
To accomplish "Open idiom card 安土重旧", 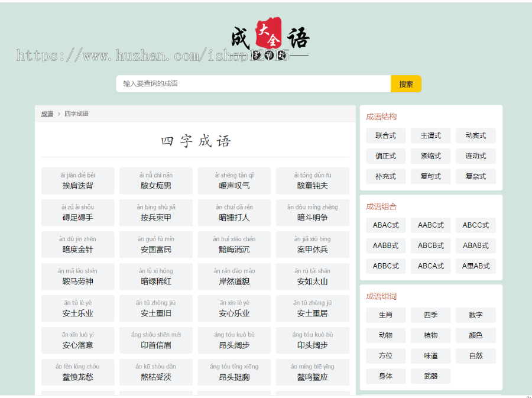I will 155,309.
